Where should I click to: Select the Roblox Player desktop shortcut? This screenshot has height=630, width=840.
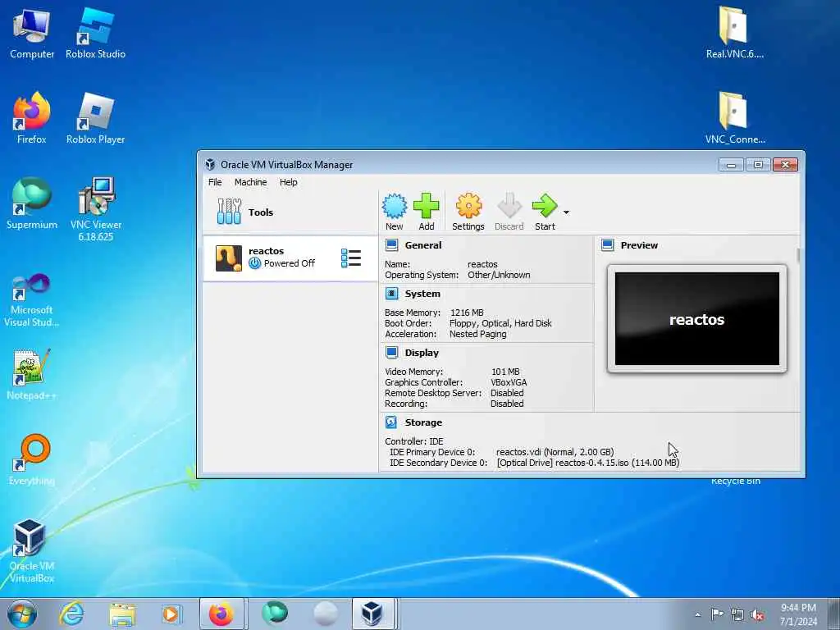click(95, 118)
